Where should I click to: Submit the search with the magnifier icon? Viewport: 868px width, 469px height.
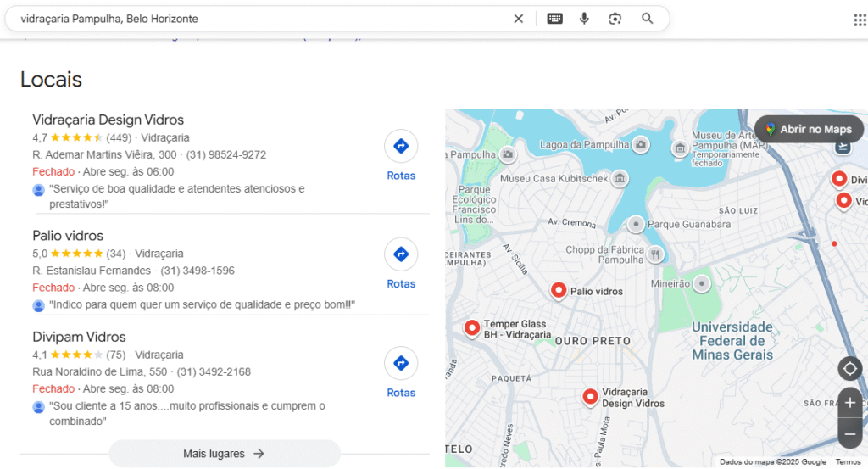click(647, 19)
